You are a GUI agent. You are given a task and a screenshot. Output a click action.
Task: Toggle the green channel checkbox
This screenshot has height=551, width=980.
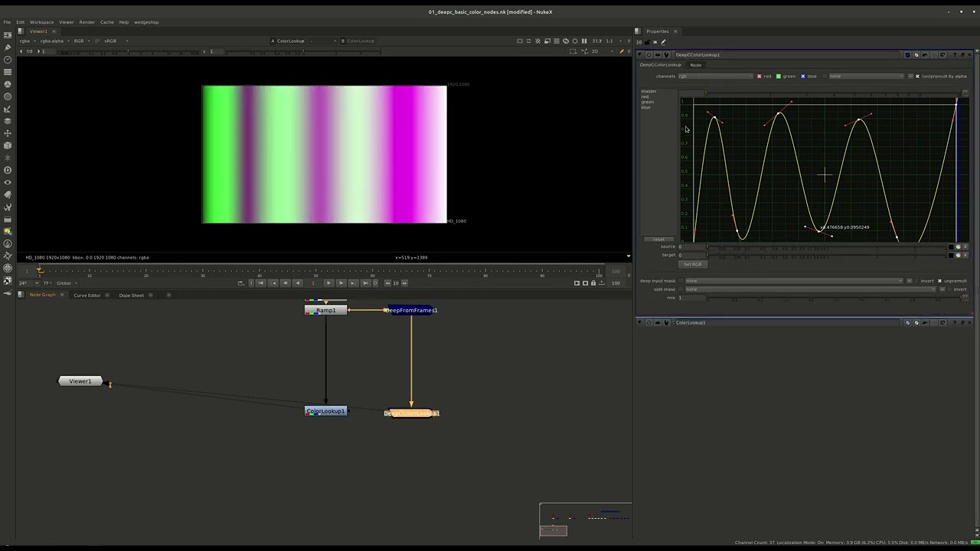coord(779,77)
